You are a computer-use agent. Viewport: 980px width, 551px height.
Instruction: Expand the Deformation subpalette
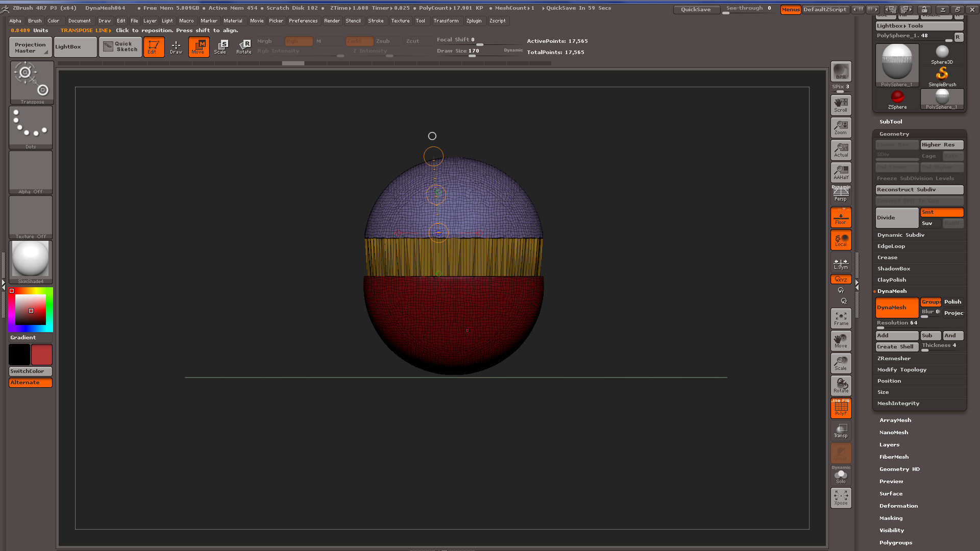click(x=898, y=506)
